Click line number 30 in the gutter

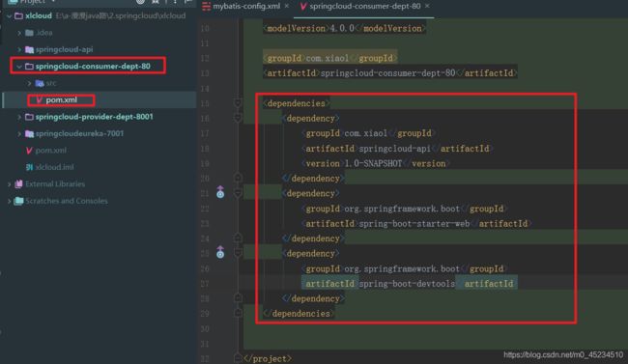pyautogui.click(x=205, y=329)
